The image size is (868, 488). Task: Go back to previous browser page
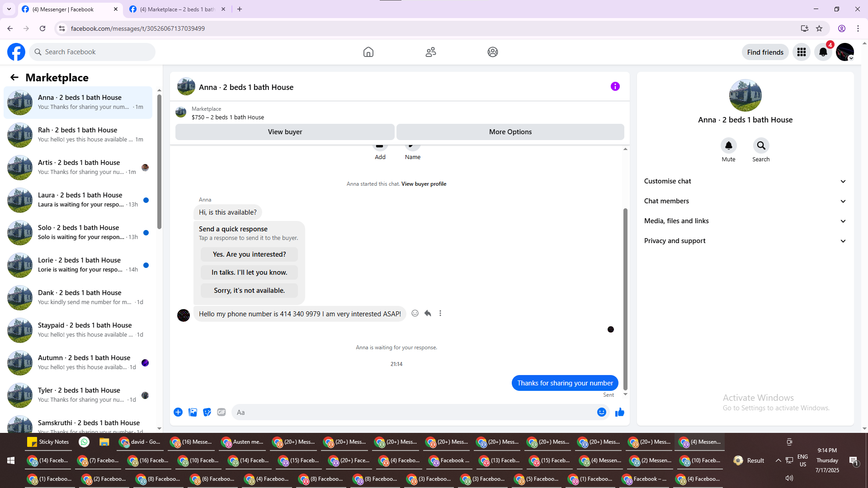(10, 28)
